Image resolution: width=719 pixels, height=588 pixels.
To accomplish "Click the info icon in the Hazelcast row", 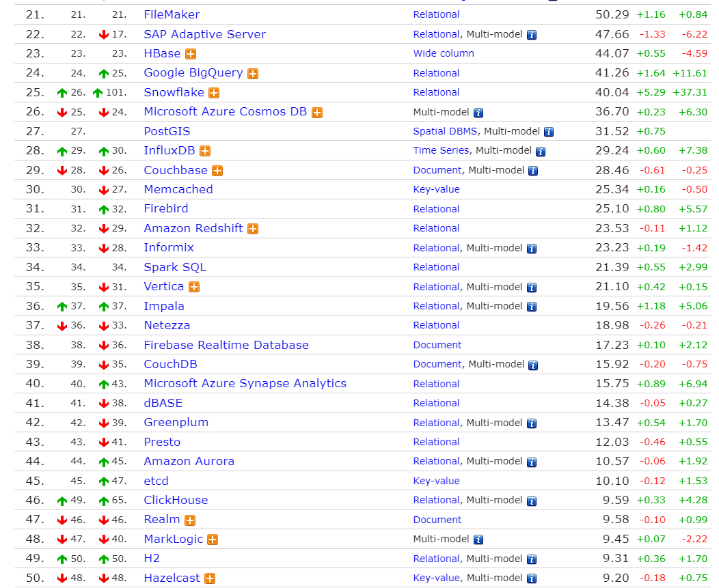I will [532, 579].
